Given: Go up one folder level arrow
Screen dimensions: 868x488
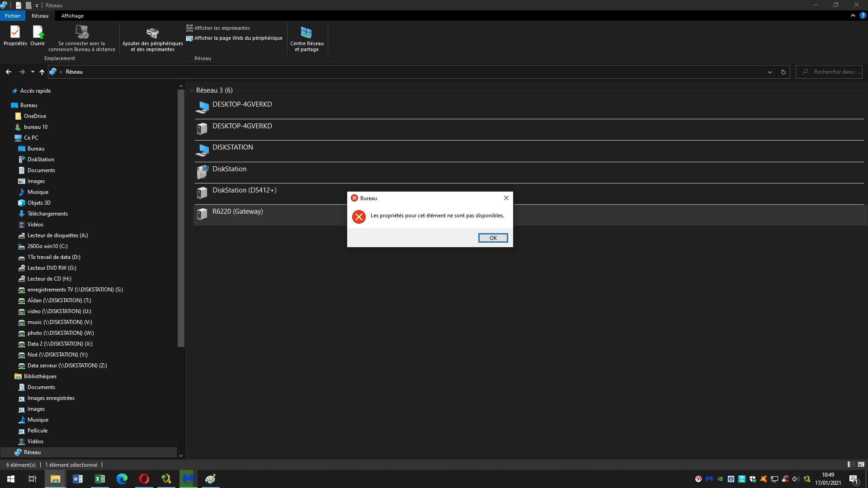Looking at the screenshot, I should click(x=42, y=72).
